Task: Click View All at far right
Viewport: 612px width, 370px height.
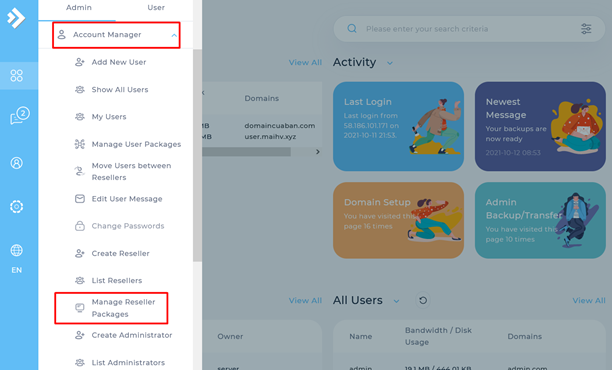Action: pyautogui.click(x=589, y=301)
